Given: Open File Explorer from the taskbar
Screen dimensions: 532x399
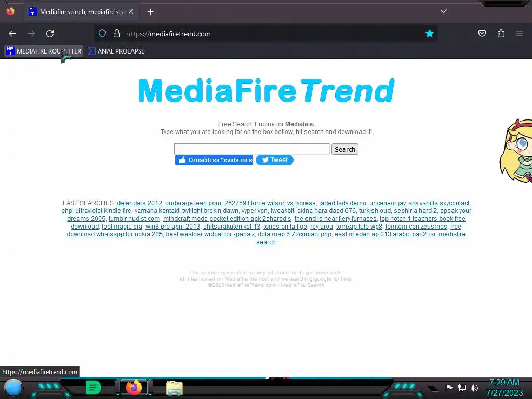Looking at the screenshot, I should (175, 388).
